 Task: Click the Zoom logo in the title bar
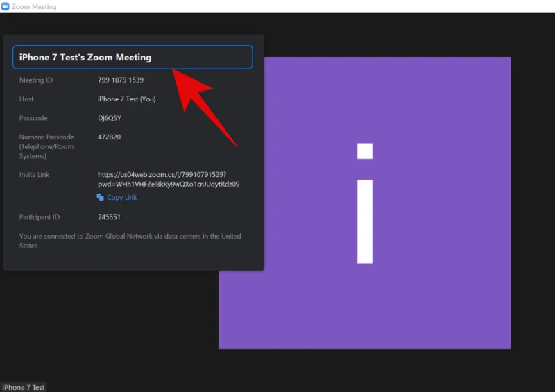pos(6,6)
